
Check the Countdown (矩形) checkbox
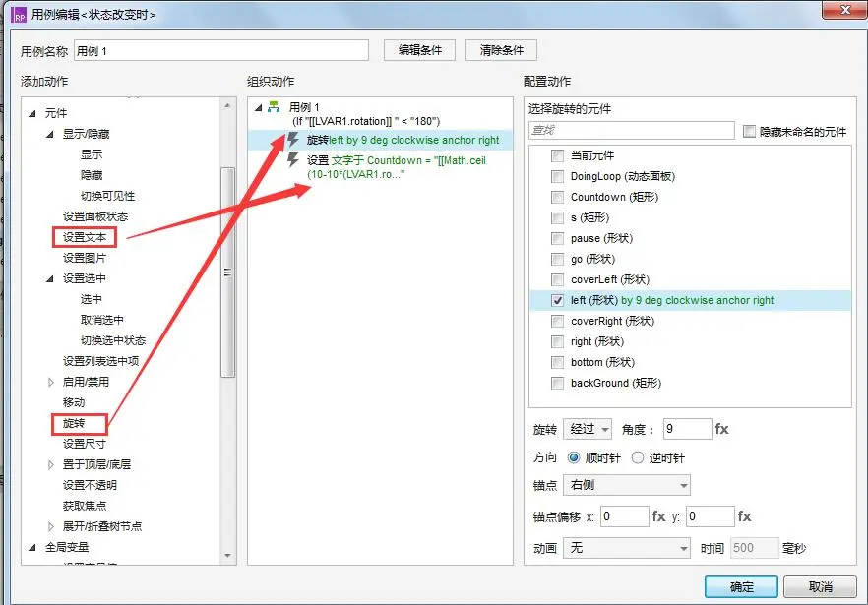557,197
